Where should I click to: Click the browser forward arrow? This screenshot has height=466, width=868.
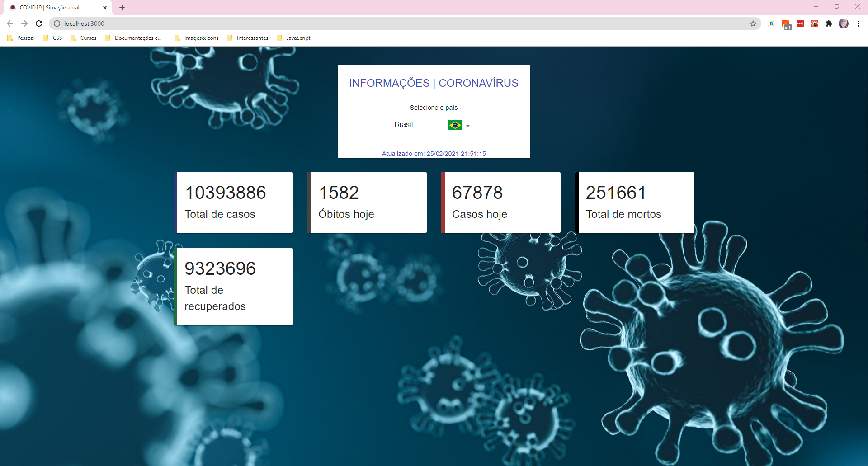pos(24,24)
